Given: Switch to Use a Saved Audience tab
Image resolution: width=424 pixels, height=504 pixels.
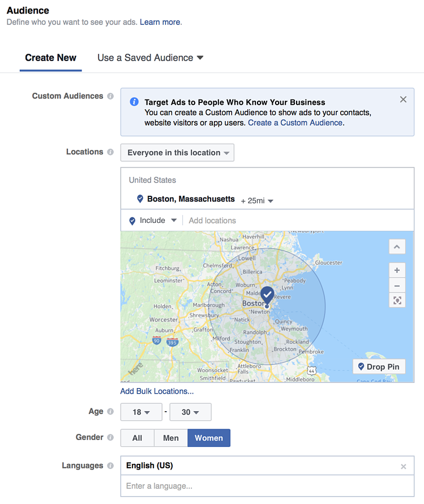Looking at the screenshot, I should pyautogui.click(x=150, y=58).
